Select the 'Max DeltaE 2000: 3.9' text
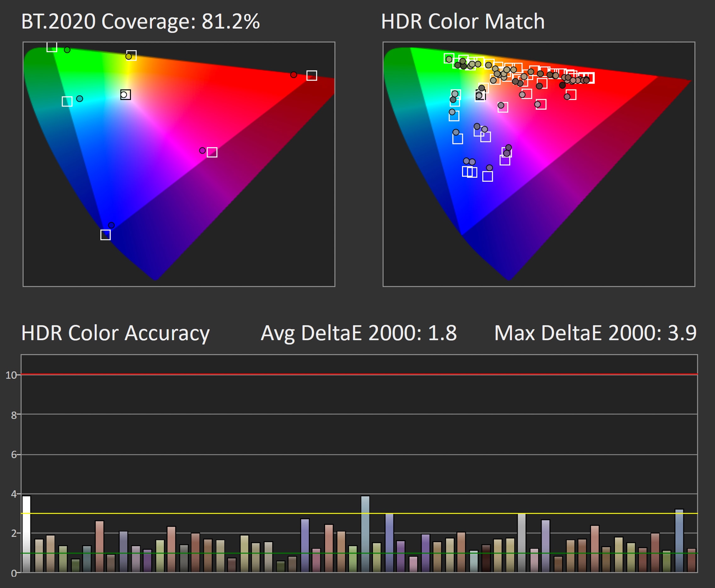The image size is (715, 588). pos(595,333)
